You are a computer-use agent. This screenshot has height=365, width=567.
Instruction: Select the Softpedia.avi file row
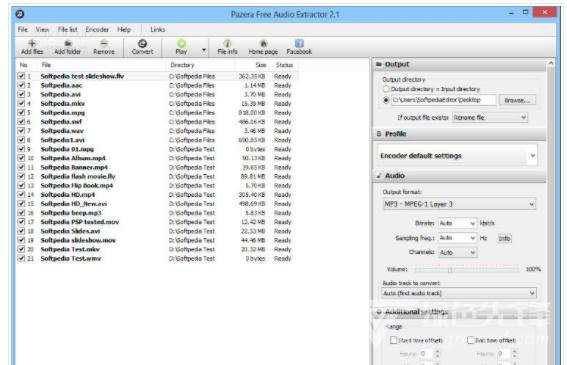[x=157, y=94]
